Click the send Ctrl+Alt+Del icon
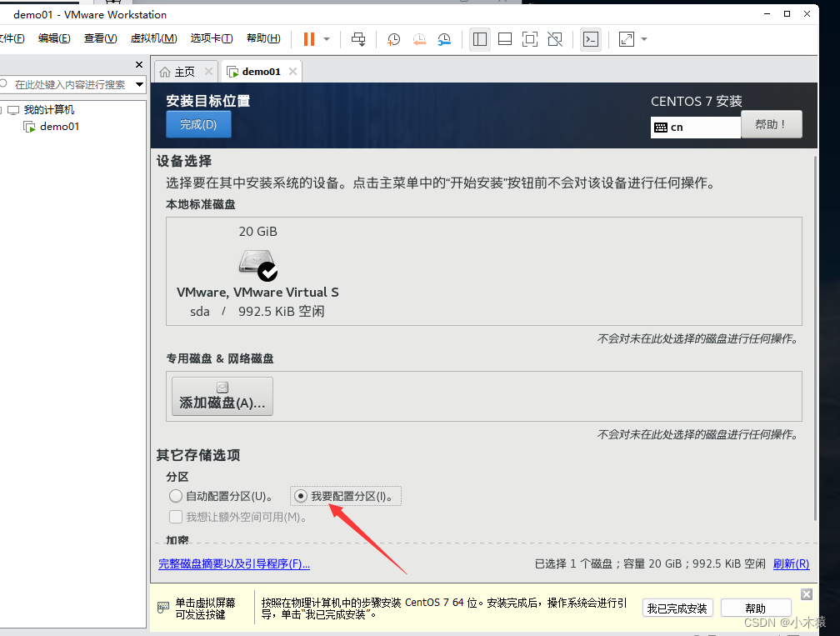Viewport: 840px width, 636px height. (x=358, y=39)
